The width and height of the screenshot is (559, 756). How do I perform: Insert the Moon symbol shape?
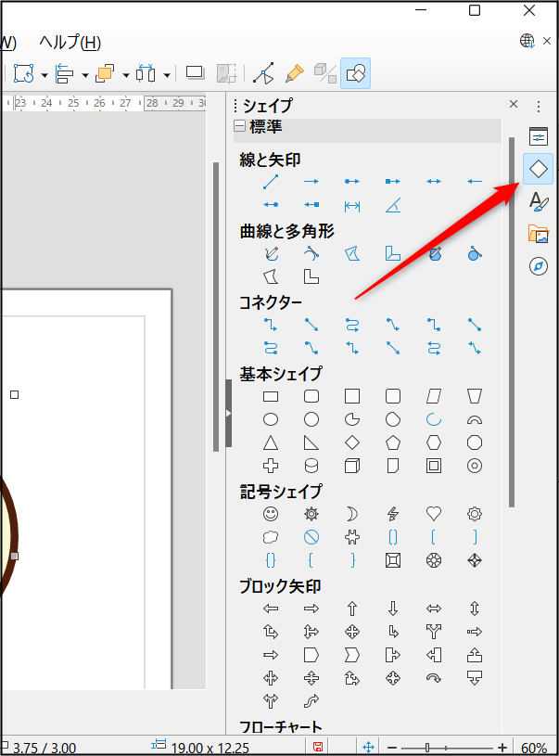coord(352,514)
